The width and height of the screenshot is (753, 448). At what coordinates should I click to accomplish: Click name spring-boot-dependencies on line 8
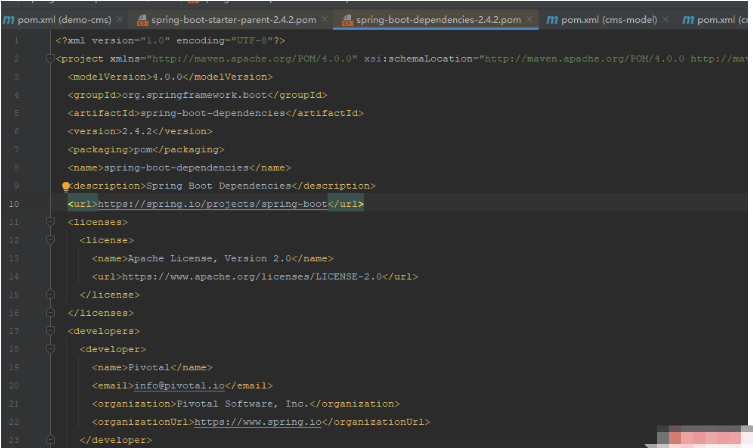[x=176, y=168]
